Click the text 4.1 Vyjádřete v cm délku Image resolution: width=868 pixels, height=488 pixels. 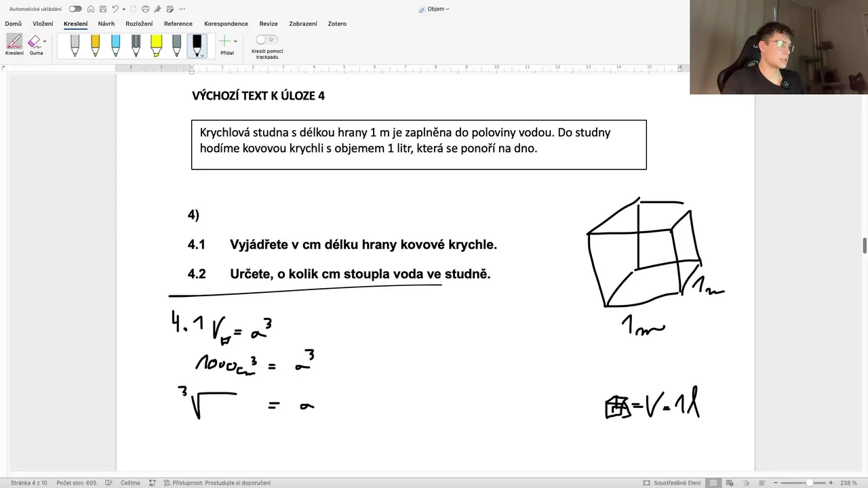point(342,245)
